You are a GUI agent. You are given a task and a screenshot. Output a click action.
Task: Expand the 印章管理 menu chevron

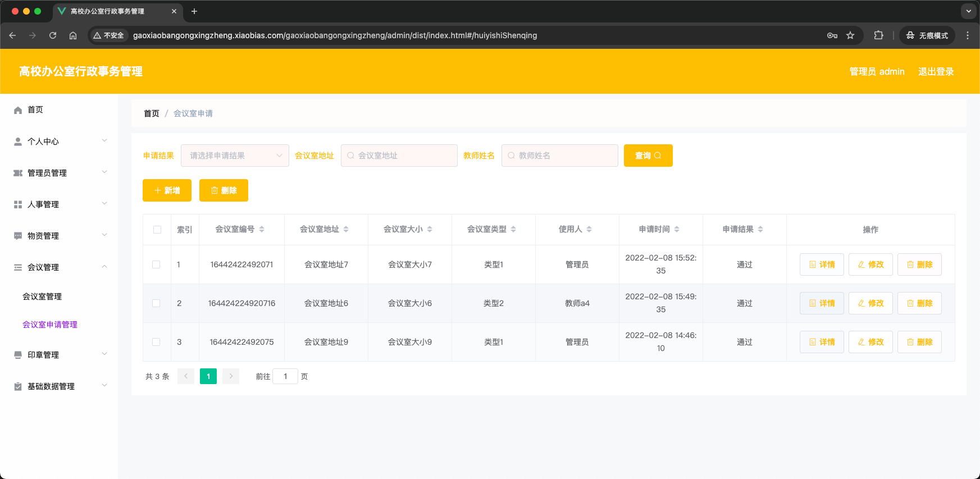click(104, 354)
